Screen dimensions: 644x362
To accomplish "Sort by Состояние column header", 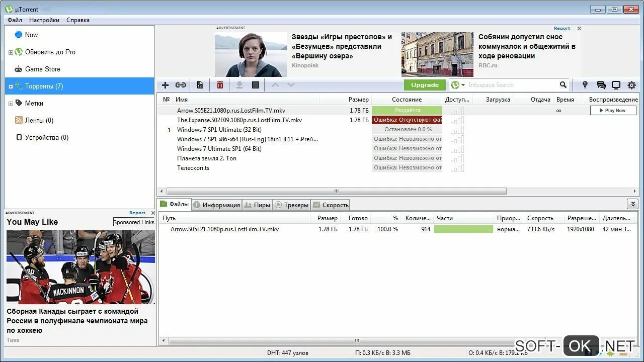I will [x=407, y=100].
